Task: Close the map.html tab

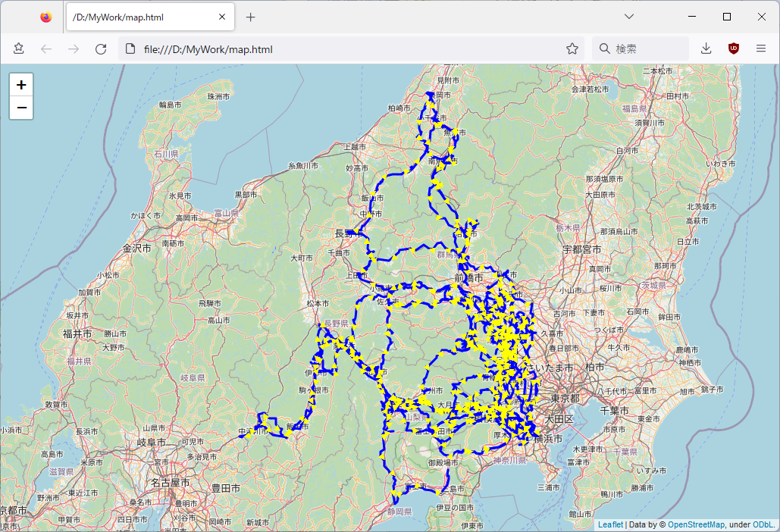Action: 221,17
